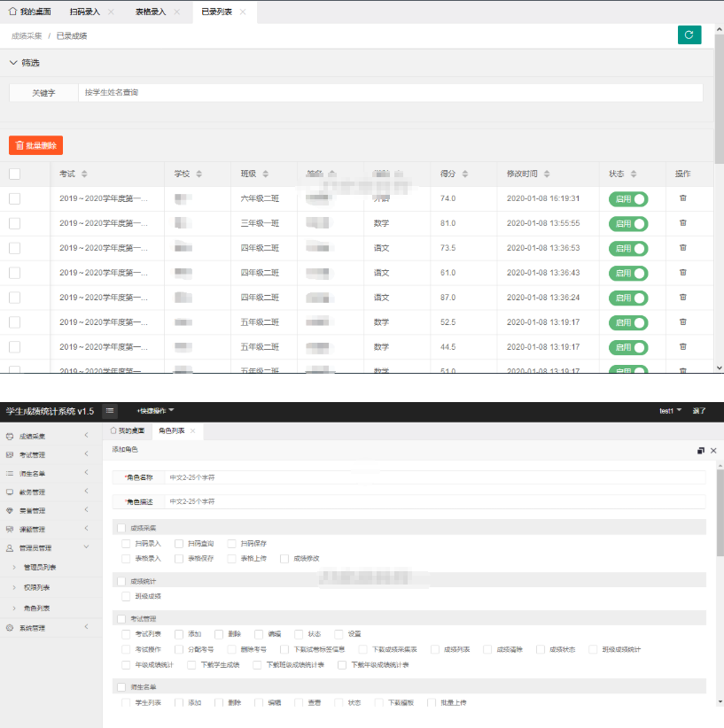Toggle 启用 switch for the 74.0 score row
Image resolution: width=724 pixels, height=728 pixels.
[x=627, y=199]
